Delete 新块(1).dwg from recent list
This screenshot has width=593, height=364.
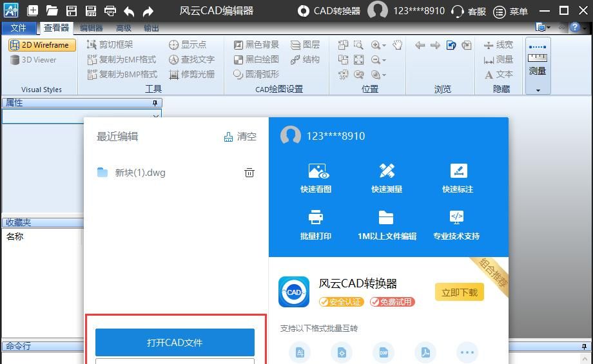coord(249,173)
